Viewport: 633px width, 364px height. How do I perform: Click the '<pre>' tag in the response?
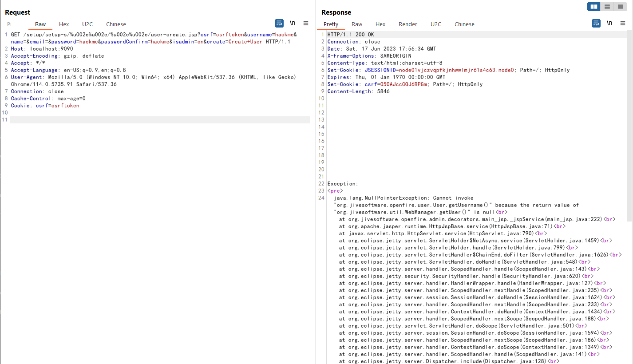point(335,191)
